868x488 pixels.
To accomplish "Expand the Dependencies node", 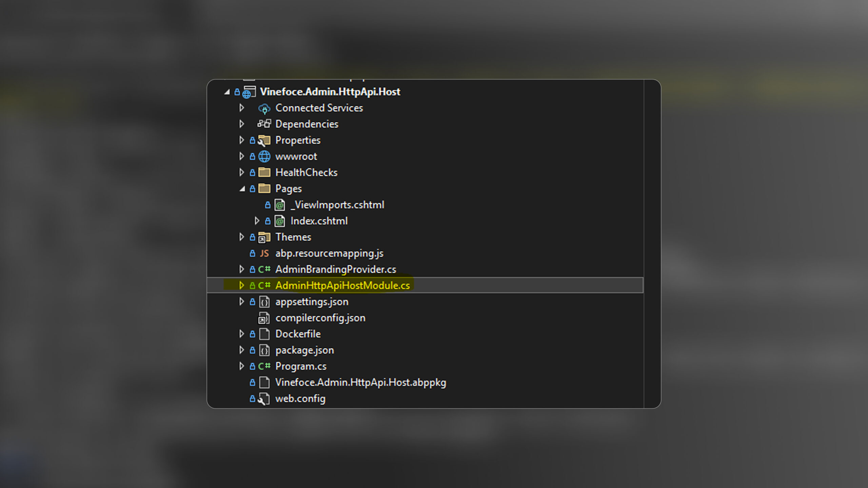I will pos(242,124).
